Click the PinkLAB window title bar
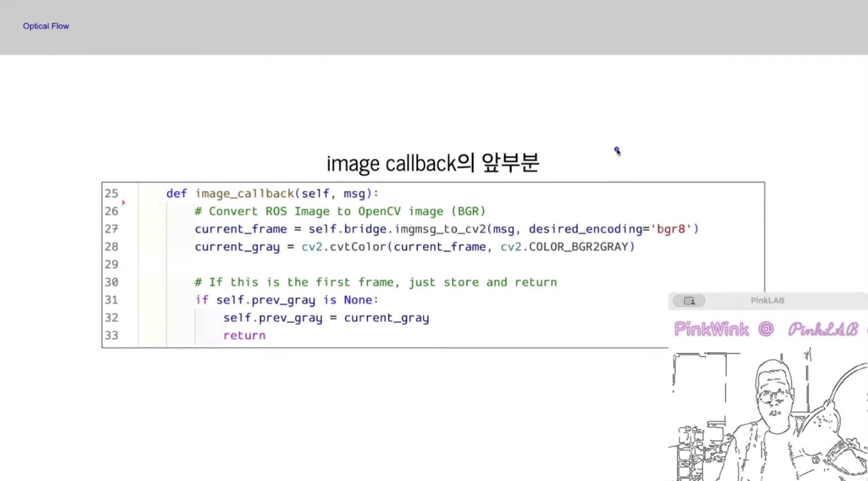Screen dimensions: 868x481 point(767,301)
